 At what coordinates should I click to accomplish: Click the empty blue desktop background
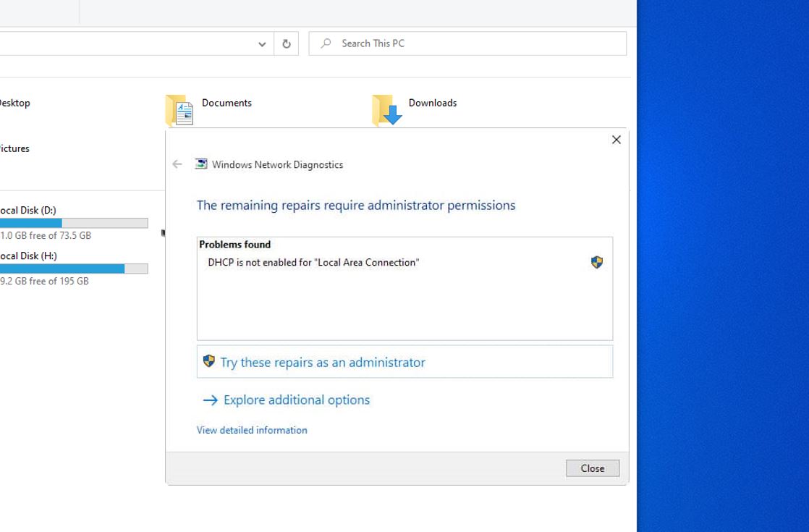[724, 290]
